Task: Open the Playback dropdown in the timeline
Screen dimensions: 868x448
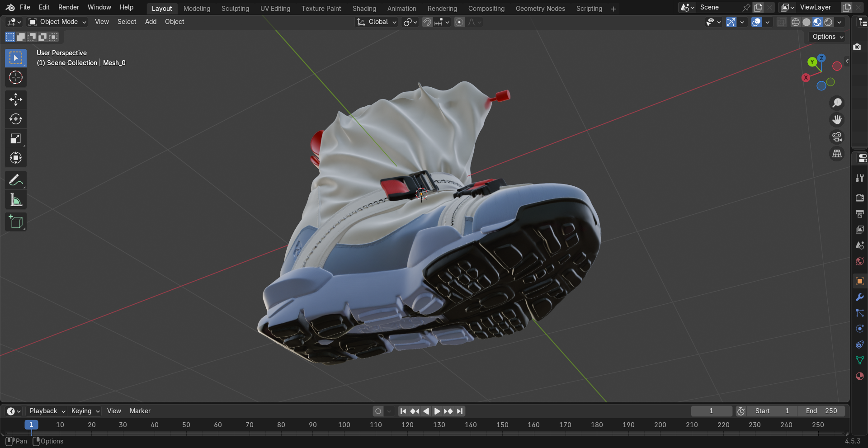Action: pyautogui.click(x=45, y=411)
